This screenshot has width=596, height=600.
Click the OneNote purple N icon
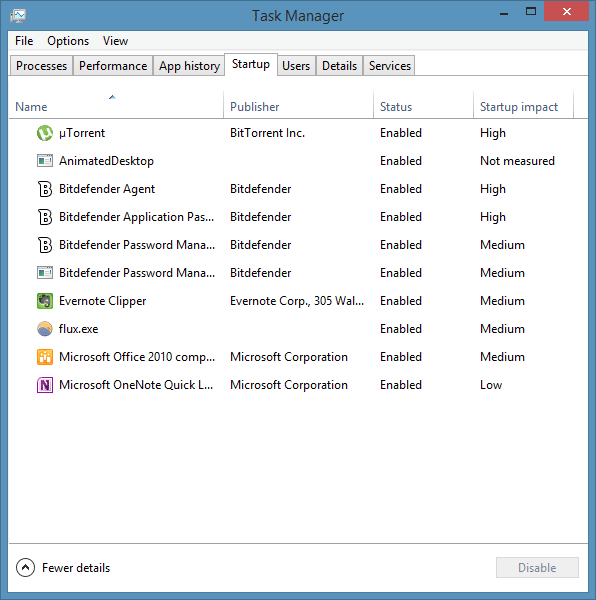point(45,385)
